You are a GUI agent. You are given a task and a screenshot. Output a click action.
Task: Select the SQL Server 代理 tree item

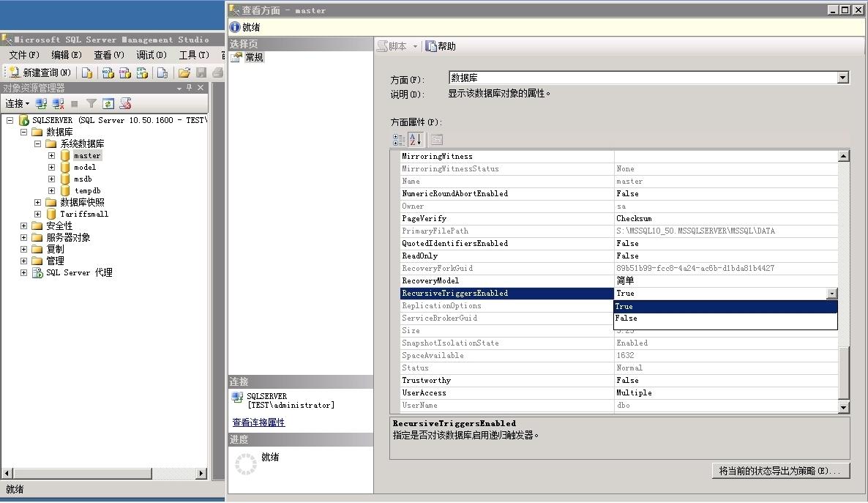click(79, 272)
